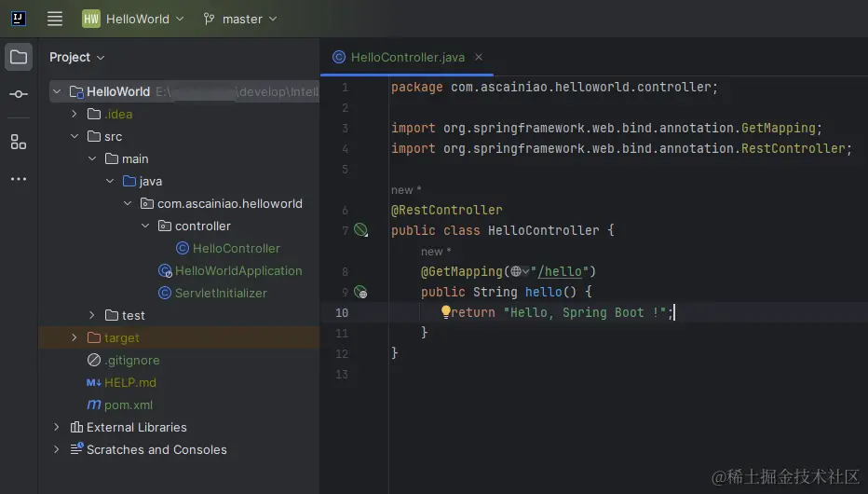Click the java source folder icon
The image size is (868, 494).
coord(129,181)
